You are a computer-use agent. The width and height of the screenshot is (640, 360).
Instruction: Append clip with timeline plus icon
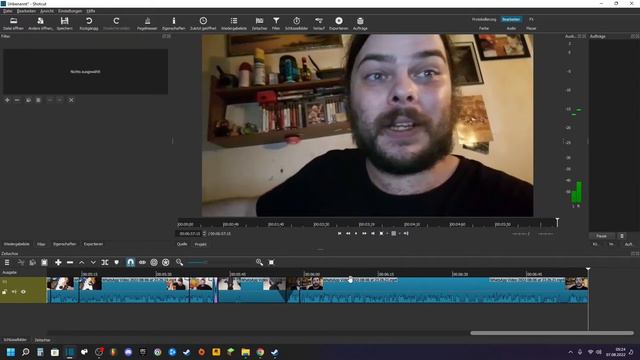[58, 262]
